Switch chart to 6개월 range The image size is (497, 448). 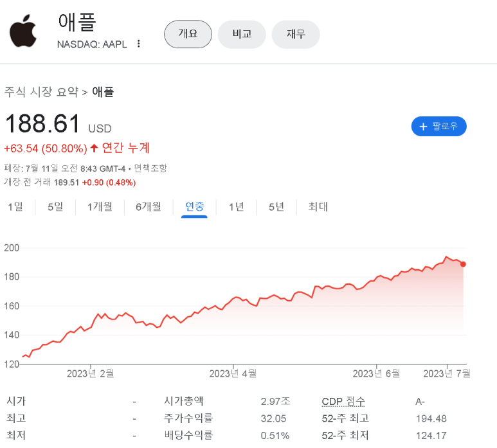click(x=149, y=207)
